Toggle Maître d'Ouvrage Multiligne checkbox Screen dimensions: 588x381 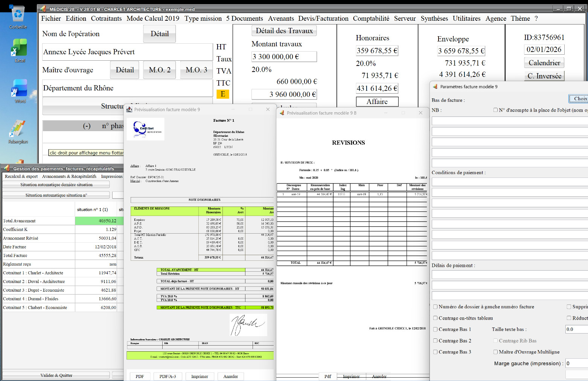pos(495,352)
